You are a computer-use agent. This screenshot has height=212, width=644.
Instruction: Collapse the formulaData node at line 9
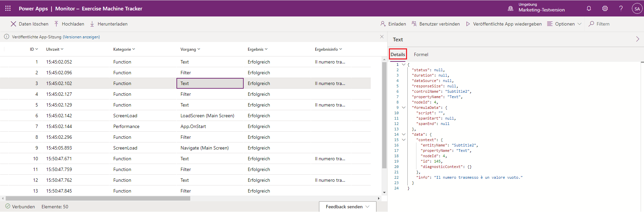coord(404,108)
